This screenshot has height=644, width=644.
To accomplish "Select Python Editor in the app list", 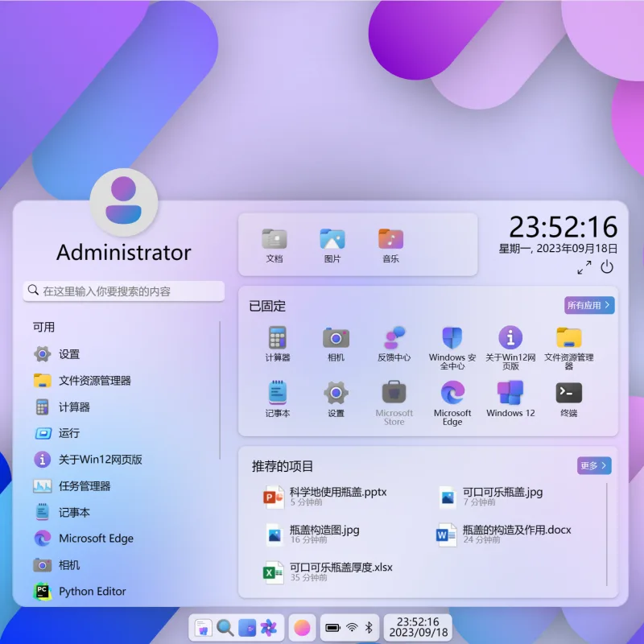I will tap(123, 591).
